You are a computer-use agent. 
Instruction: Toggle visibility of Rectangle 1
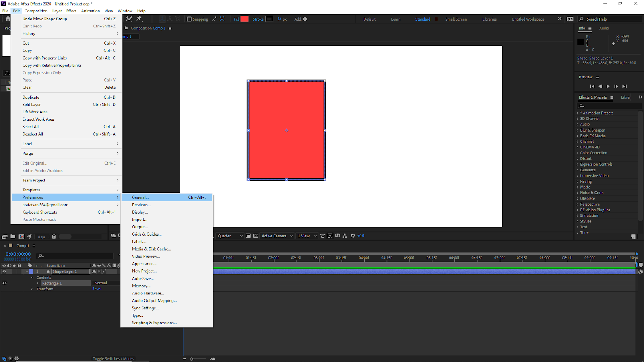point(4,283)
